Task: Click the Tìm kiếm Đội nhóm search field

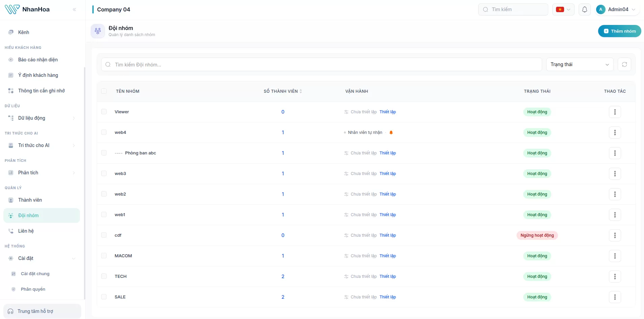Action: 321,64
